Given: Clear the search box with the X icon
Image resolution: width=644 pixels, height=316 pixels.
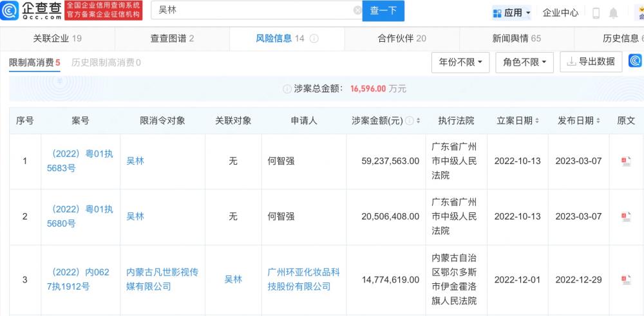Looking at the screenshot, I should click(x=357, y=11).
